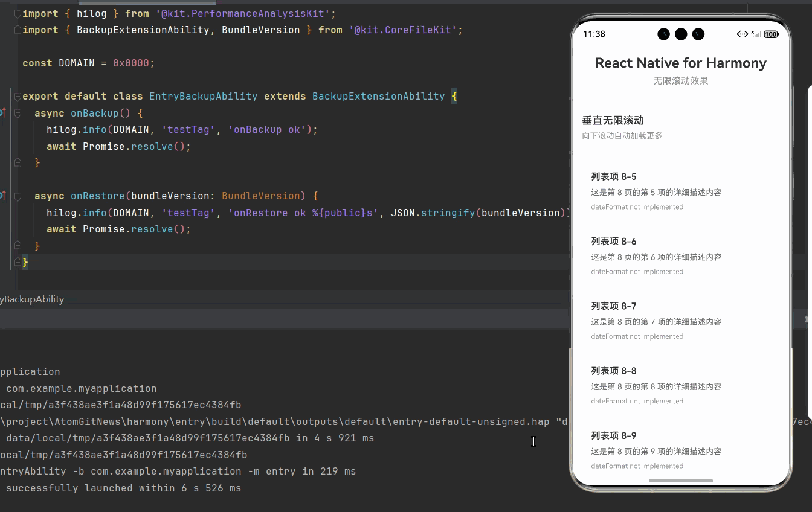Screen dimensions: 812x512
Task: Tap dateFormat not implemented under 列表项 8-6
Action: point(637,272)
